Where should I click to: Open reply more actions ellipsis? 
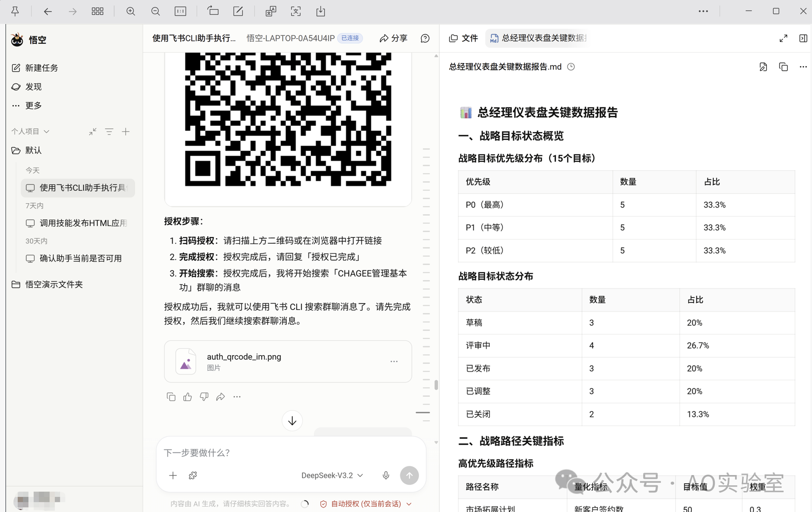[237, 397]
